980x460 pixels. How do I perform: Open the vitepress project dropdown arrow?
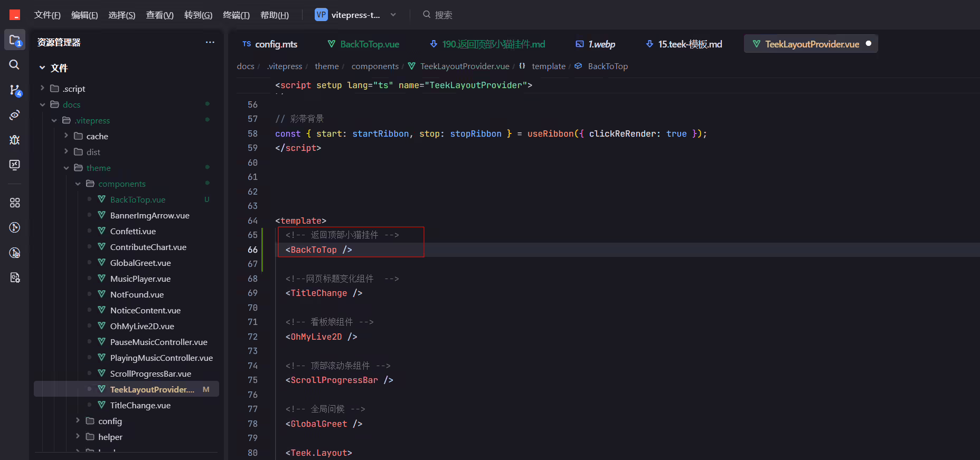tap(393, 15)
